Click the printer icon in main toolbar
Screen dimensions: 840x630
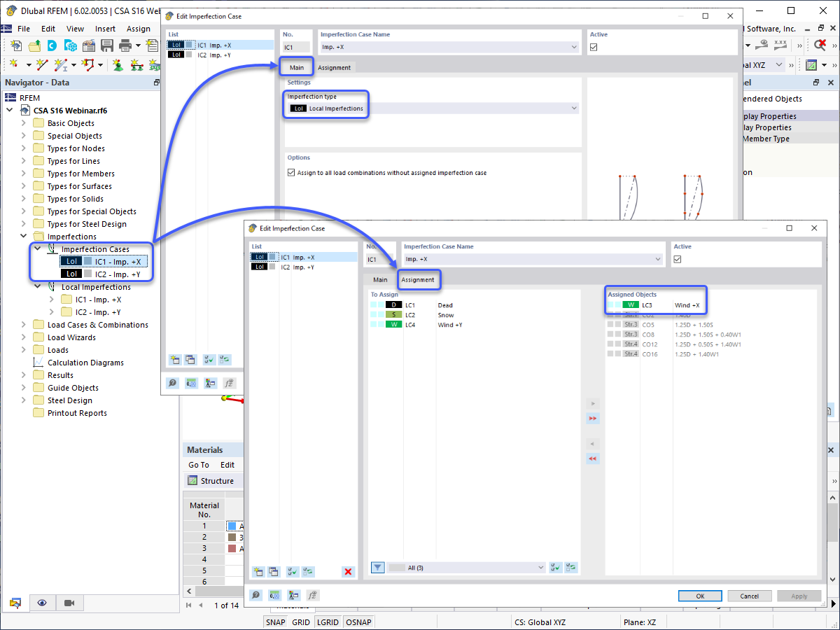pyautogui.click(x=125, y=45)
